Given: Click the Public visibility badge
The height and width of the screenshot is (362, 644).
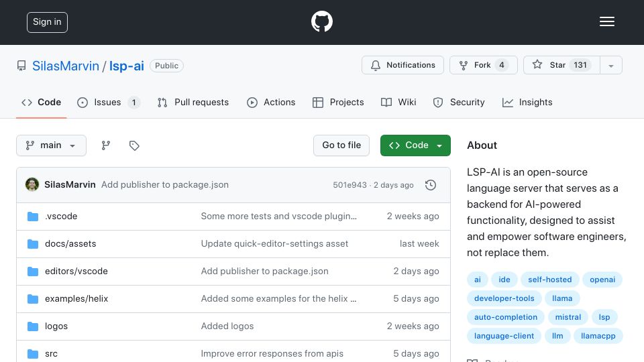Looking at the screenshot, I should pyautogui.click(x=166, y=66).
